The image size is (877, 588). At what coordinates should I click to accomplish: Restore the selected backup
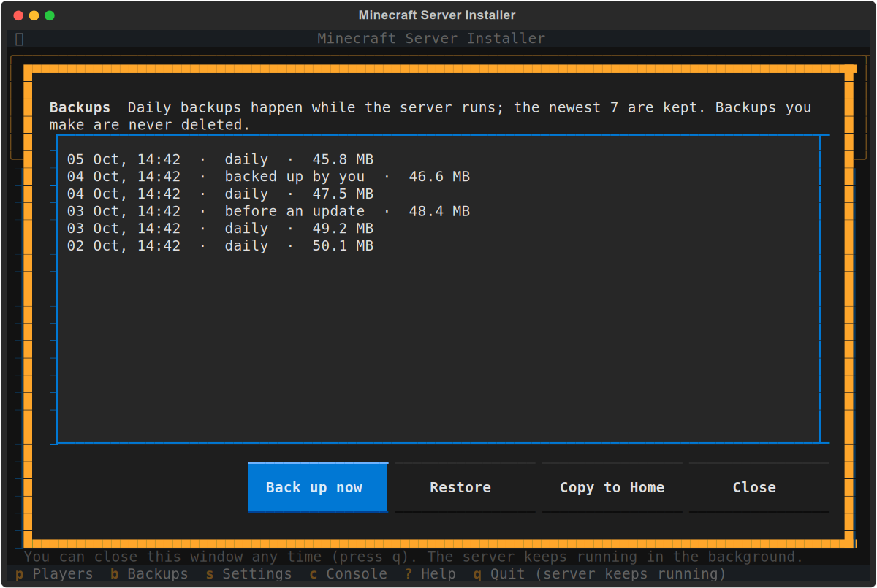[x=465, y=487]
